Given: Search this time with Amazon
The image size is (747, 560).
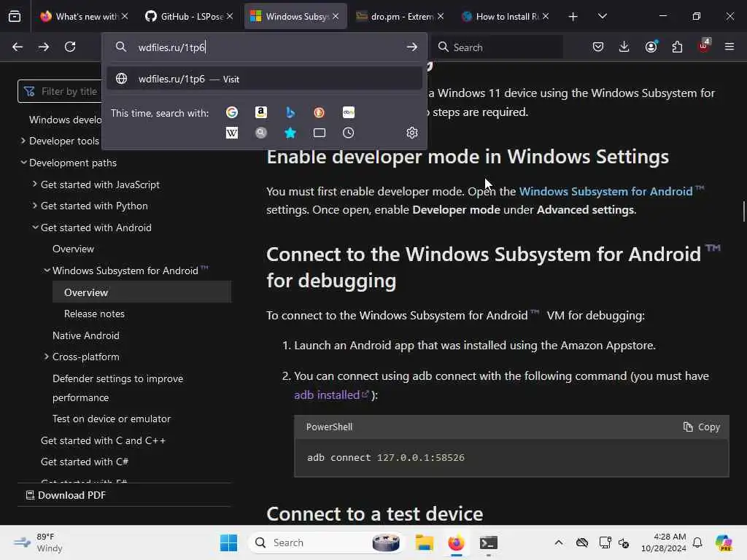Looking at the screenshot, I should pos(260,112).
